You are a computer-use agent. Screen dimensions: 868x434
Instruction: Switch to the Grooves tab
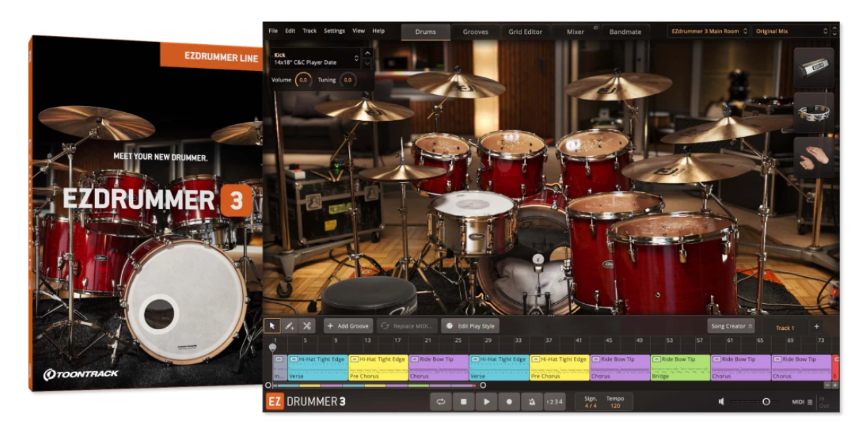475,31
